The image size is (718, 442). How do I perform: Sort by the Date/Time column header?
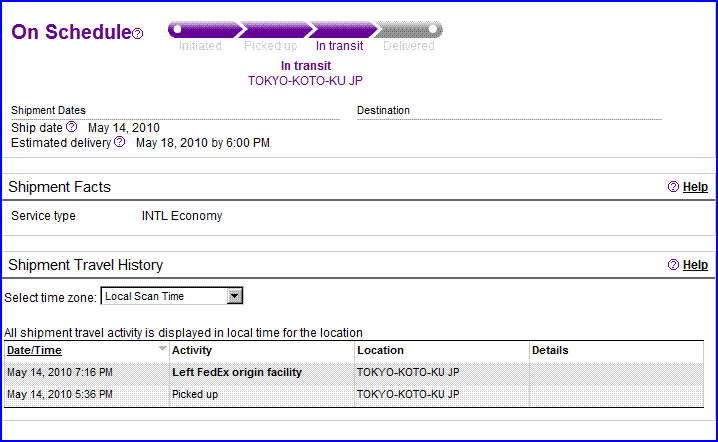click(34, 350)
